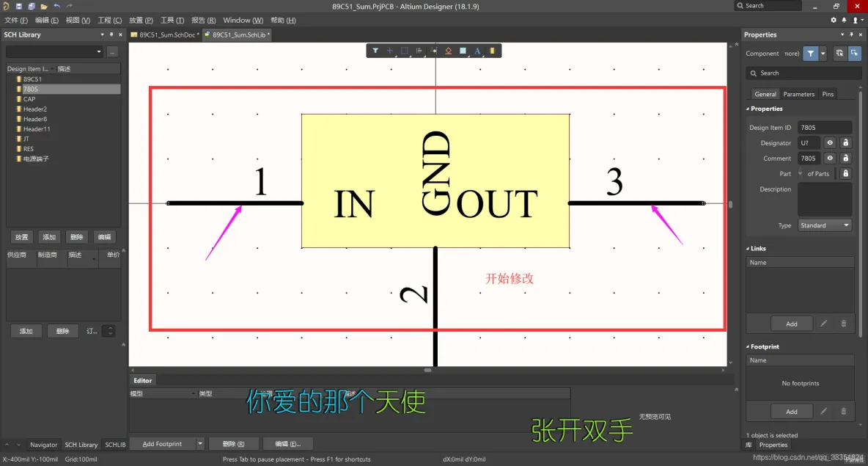Select the Place Pin tool
868x466 pixels.
click(x=434, y=51)
